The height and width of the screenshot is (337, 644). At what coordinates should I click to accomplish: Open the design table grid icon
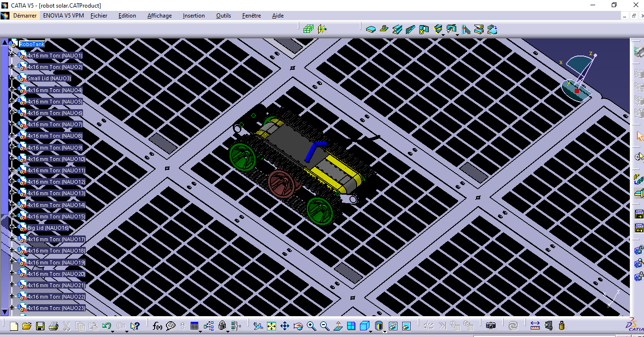pyautogui.click(x=194, y=326)
